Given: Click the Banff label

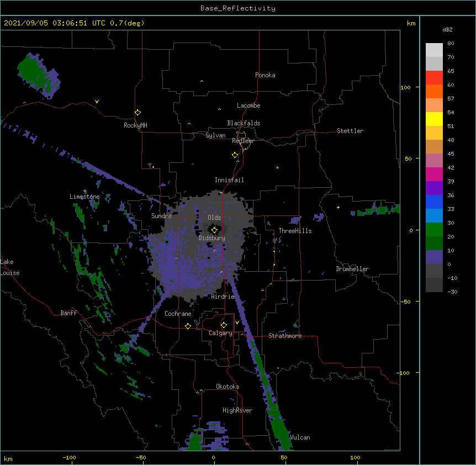Looking at the screenshot, I should (x=68, y=313).
